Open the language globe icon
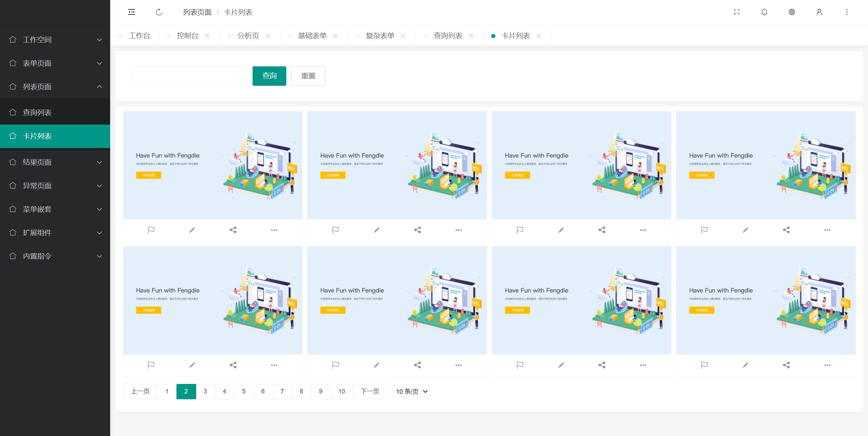 pos(792,12)
